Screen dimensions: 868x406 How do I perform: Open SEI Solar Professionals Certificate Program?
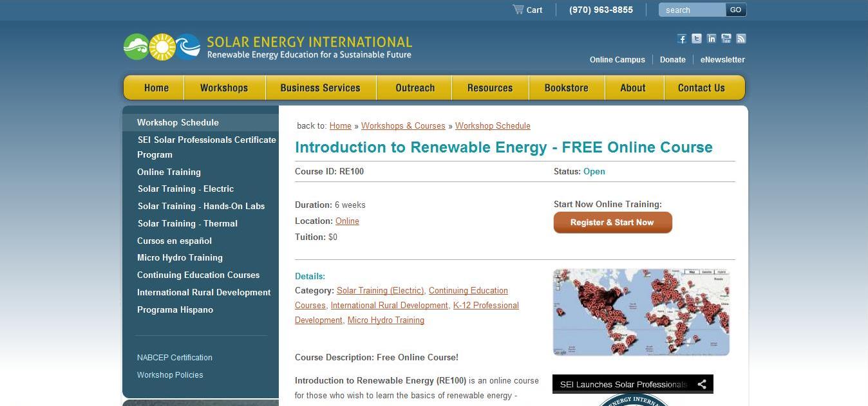click(x=207, y=147)
